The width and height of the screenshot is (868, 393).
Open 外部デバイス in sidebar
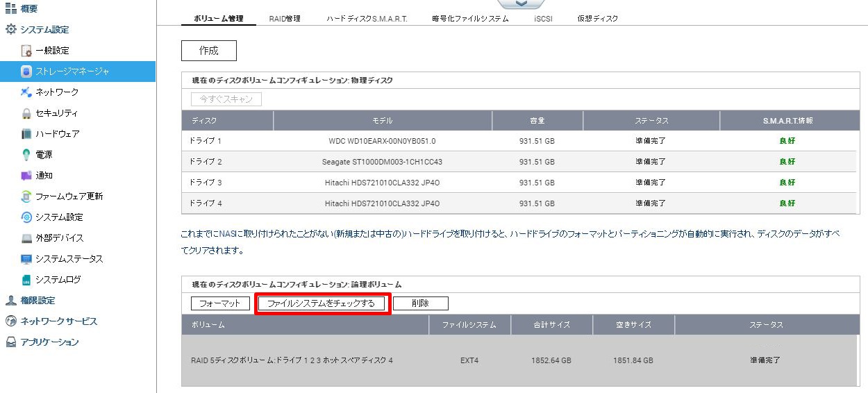click(60, 238)
